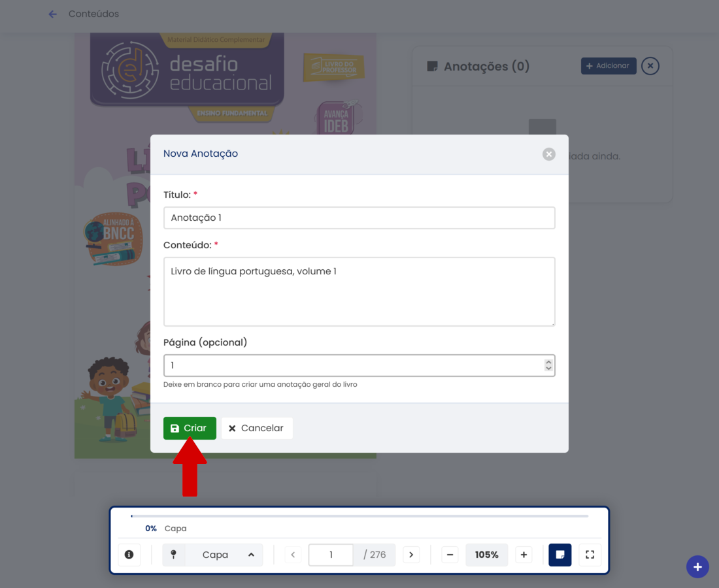Open the book info icon

129,555
